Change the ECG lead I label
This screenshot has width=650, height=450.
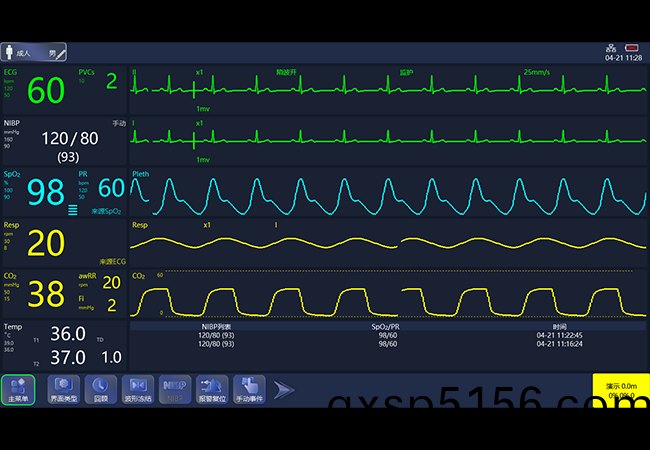point(133,123)
